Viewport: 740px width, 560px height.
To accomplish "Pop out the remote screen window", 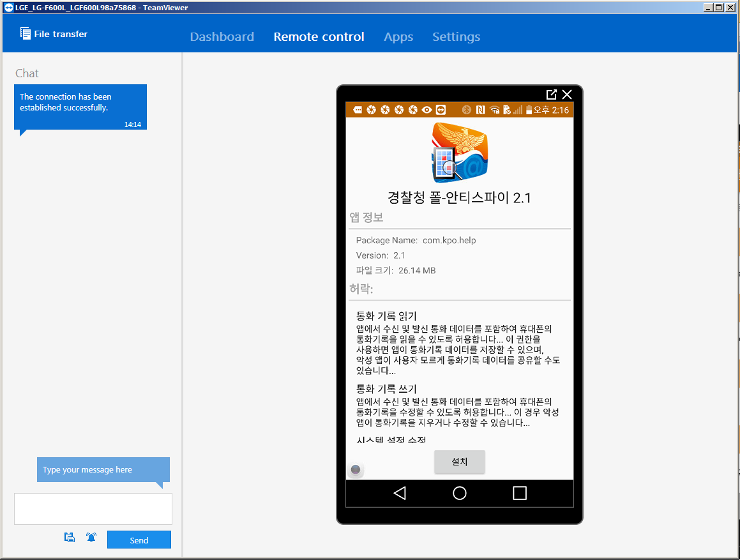I will click(551, 95).
